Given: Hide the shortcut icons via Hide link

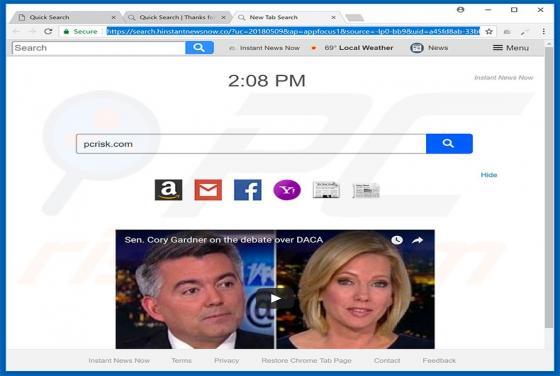Looking at the screenshot, I should pos(489,175).
